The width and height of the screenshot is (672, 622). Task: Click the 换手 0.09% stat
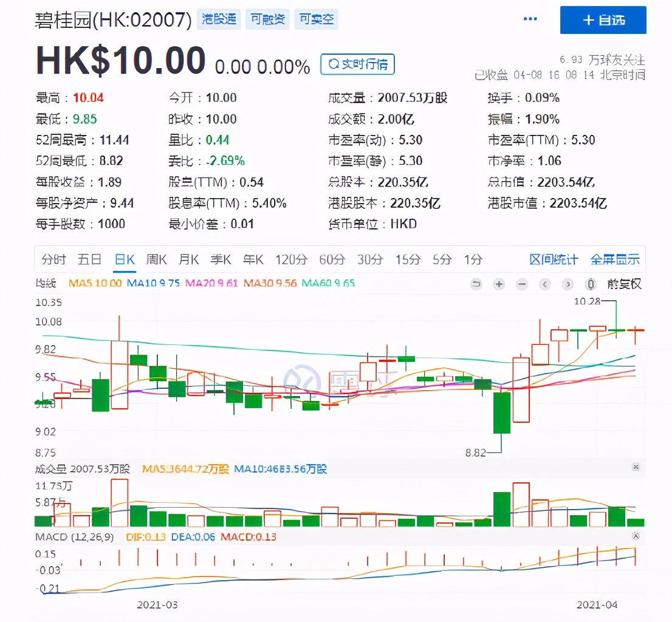524,98
